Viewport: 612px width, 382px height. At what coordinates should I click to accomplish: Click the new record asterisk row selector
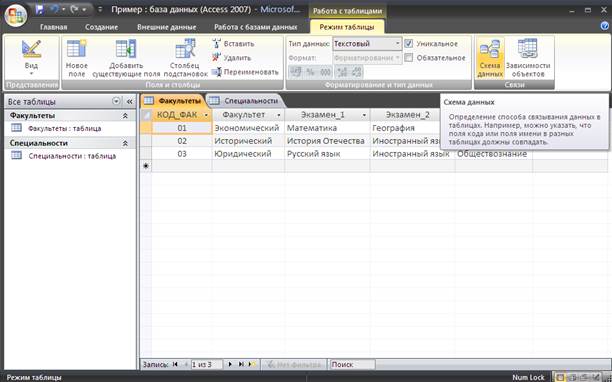tap(146, 166)
